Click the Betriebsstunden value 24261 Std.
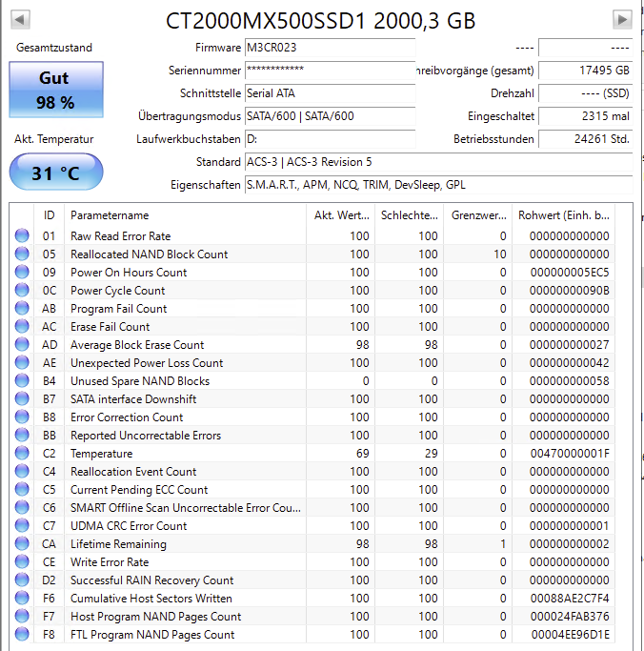The width and height of the screenshot is (644, 651). pyautogui.click(x=586, y=138)
